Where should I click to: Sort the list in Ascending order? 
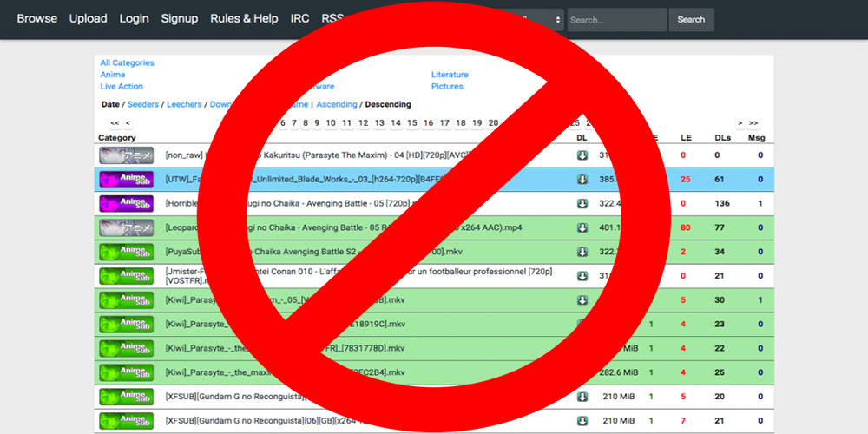coord(337,104)
